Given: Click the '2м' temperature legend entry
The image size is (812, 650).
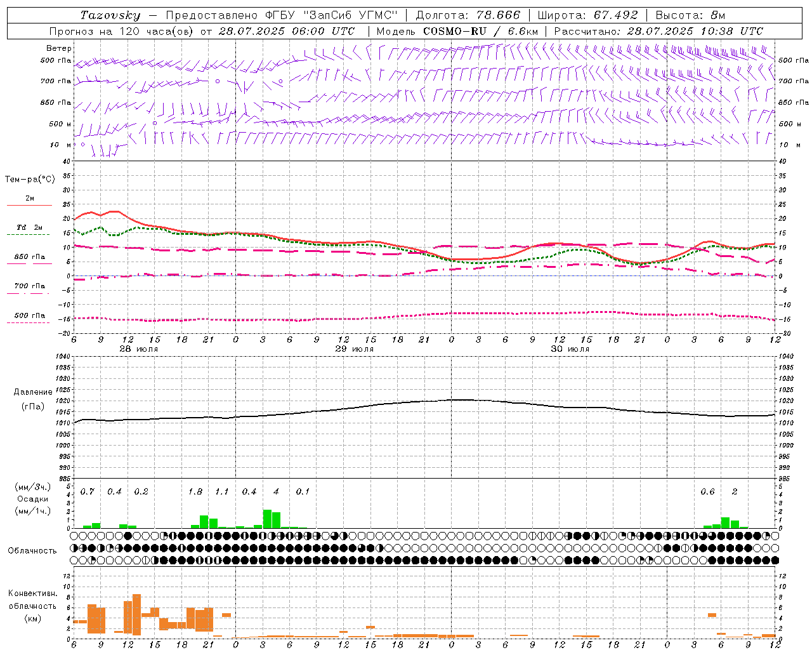Looking at the screenshot, I should pyautogui.click(x=30, y=199).
